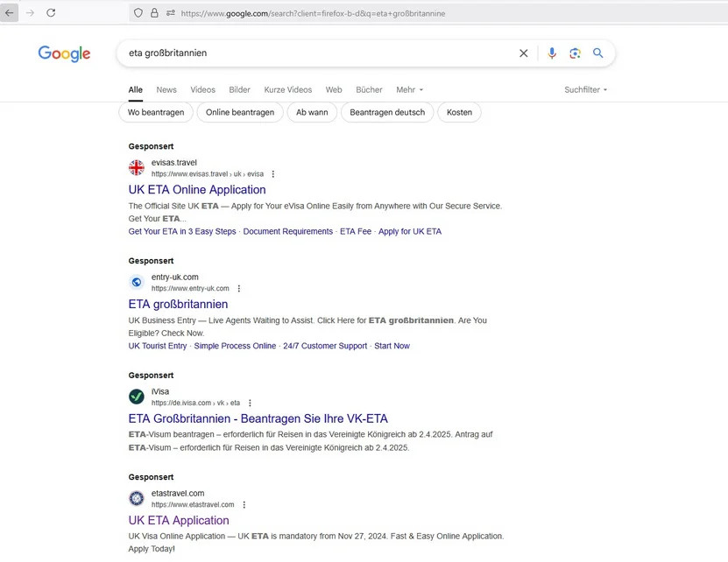This screenshot has width=728, height=562.
Task: Open the 'Document Requirements' sitelink
Action: 288,231
